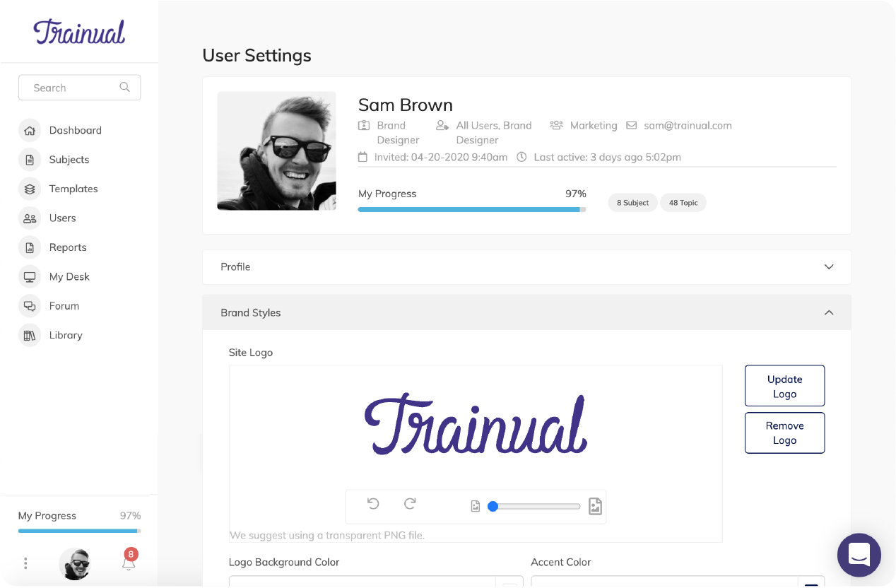The width and height of the screenshot is (896, 588).
Task: Click the Accent Color field
Action: pyautogui.click(x=678, y=582)
